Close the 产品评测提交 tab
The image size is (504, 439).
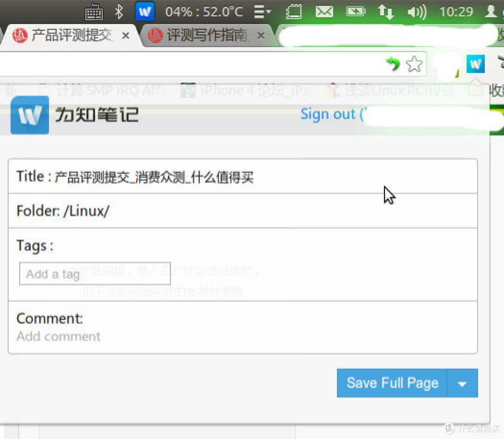[x=126, y=35]
